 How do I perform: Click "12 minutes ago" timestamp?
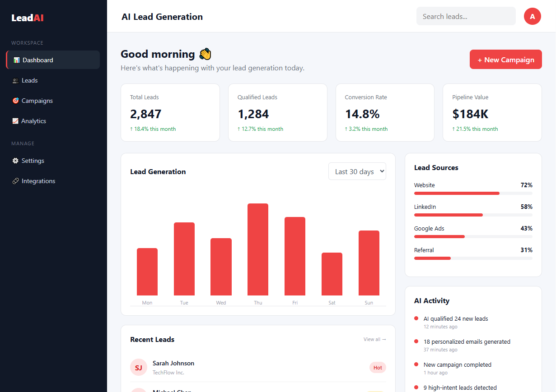click(x=440, y=327)
